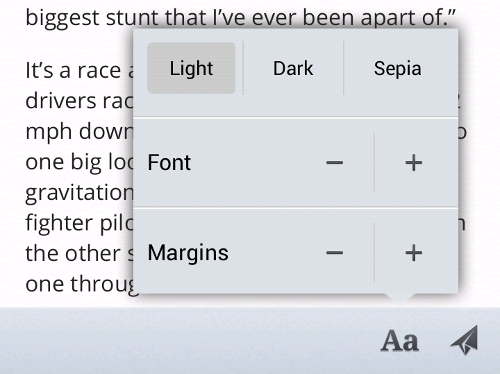The height and width of the screenshot is (374, 500).
Task: Tap the word starting "gravitation"
Action: [x=79, y=193]
